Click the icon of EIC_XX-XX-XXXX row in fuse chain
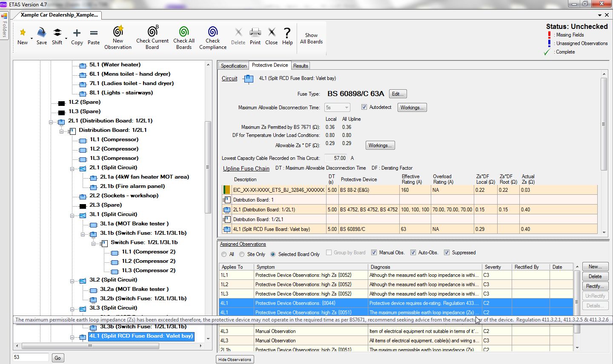Screen dimensions: 613x364 click(x=226, y=190)
